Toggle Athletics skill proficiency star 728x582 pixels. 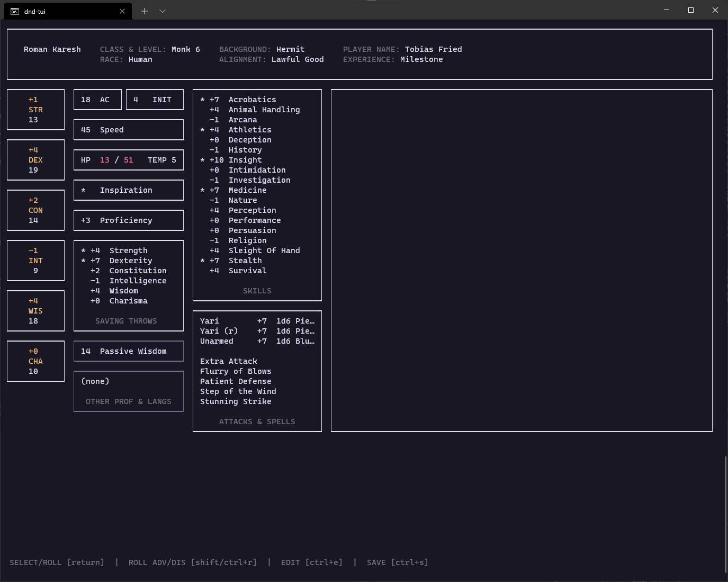[202, 130]
